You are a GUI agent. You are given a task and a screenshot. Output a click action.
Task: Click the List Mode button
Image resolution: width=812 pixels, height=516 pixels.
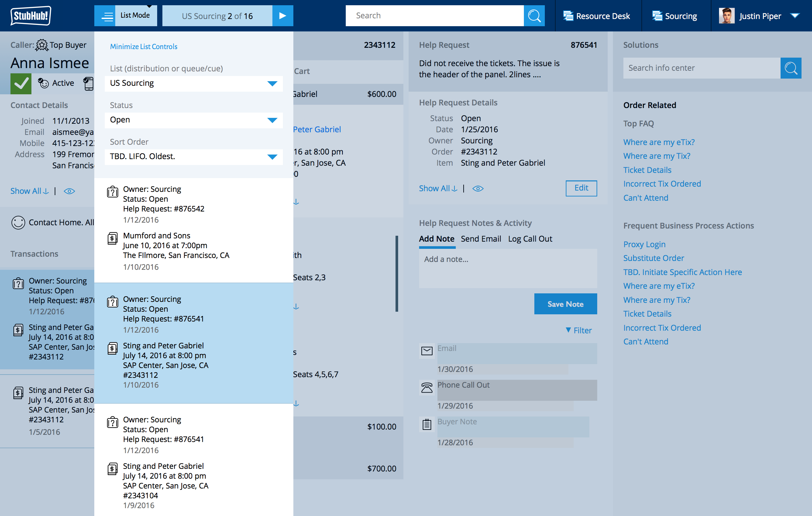(136, 15)
